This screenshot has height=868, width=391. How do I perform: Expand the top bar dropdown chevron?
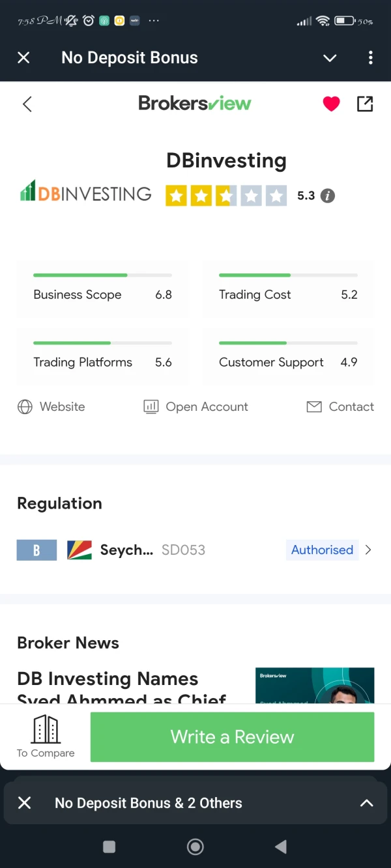point(330,58)
